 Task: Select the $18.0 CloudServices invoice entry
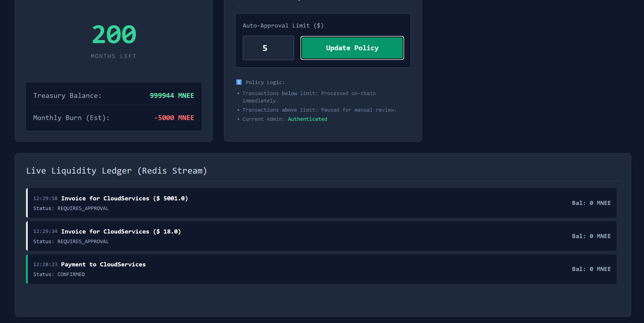pos(321,236)
